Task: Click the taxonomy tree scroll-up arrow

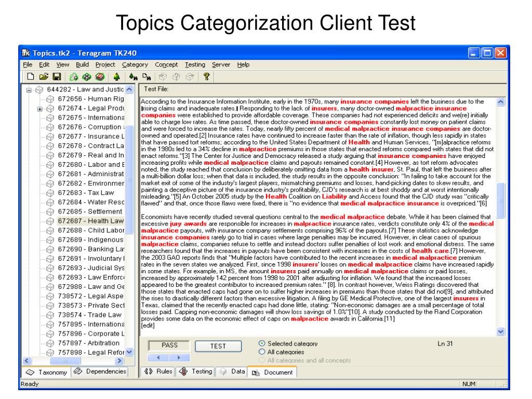Action: pos(129,89)
